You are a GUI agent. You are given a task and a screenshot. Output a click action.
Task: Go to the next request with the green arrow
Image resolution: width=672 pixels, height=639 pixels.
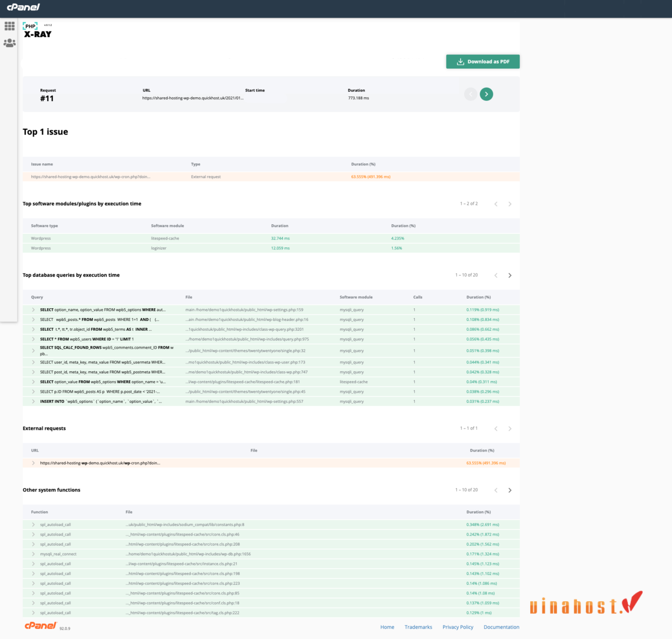click(x=486, y=94)
